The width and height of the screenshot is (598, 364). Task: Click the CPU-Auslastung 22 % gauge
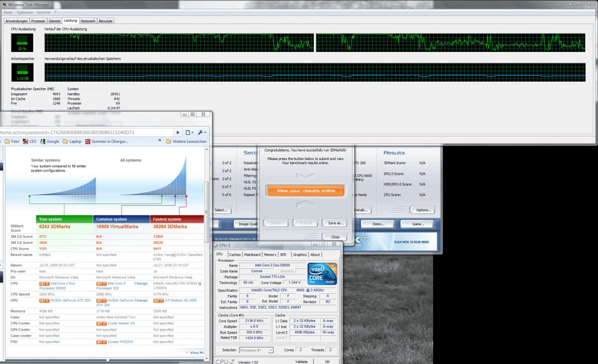point(22,43)
